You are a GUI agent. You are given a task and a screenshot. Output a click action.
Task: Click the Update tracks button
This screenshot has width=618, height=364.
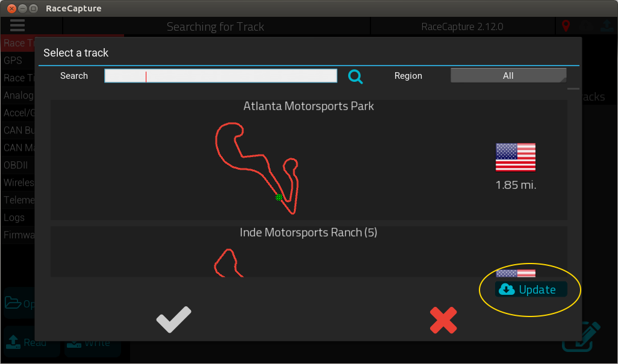tap(531, 289)
